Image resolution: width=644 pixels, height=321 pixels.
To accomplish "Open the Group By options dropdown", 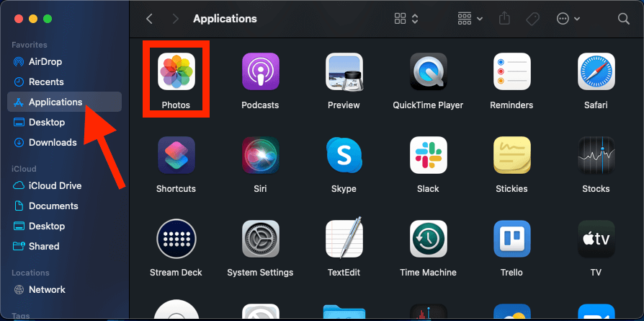I will click(x=470, y=19).
